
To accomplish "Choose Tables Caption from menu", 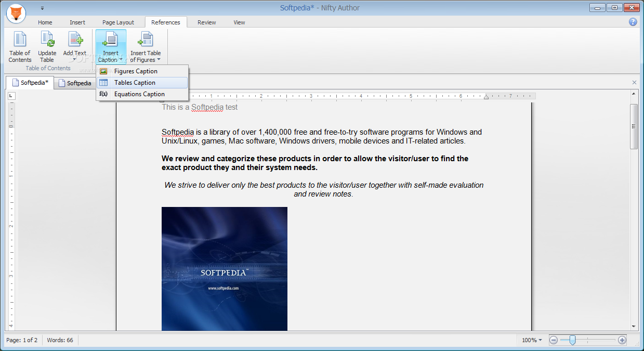I will (142, 83).
